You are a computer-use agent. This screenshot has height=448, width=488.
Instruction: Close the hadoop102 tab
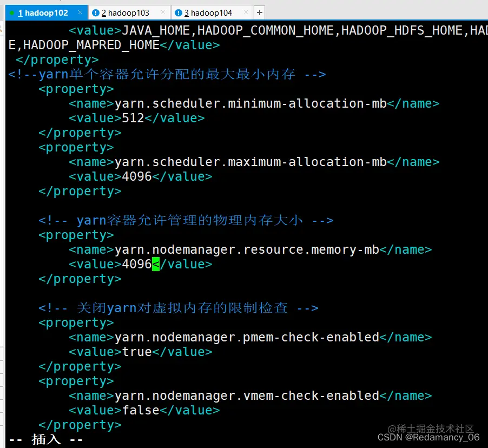click(80, 12)
